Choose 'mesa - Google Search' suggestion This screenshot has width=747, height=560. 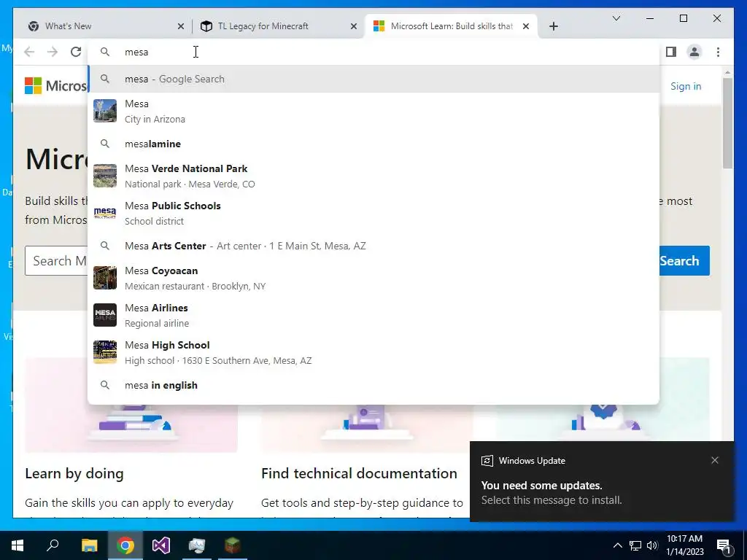tap(374, 79)
